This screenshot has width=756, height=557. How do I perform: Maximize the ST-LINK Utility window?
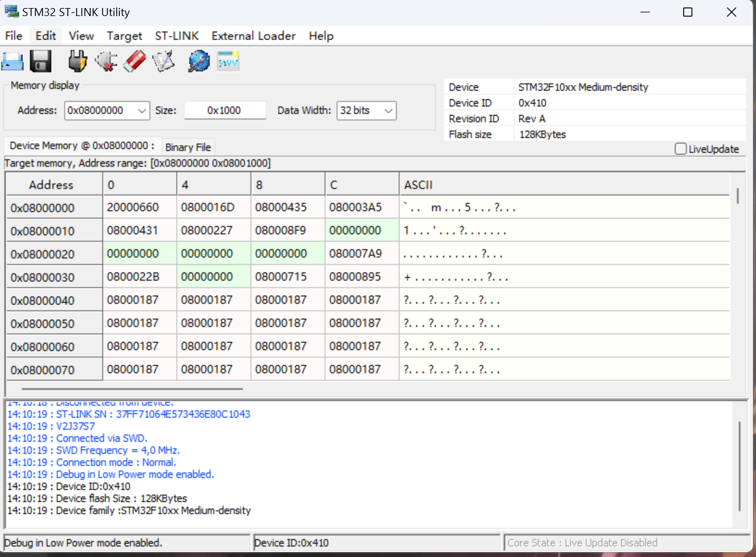click(687, 12)
